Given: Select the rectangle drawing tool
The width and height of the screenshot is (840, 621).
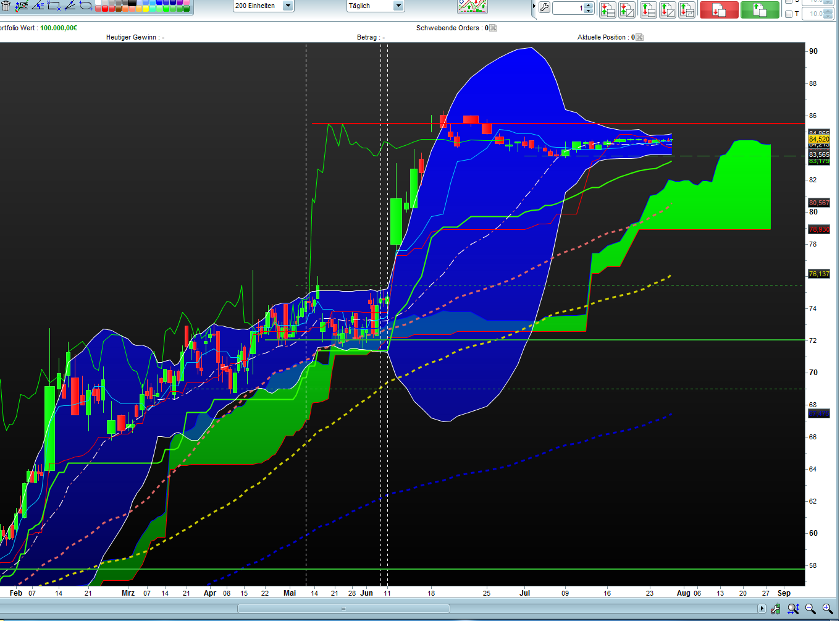Looking at the screenshot, I should [x=54, y=6].
